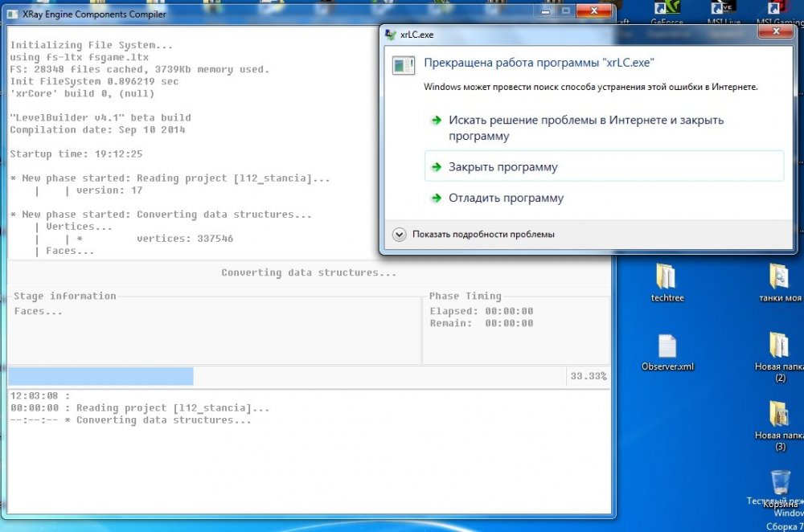Click the xrLC.exe icon in dialog title bar

(391, 35)
